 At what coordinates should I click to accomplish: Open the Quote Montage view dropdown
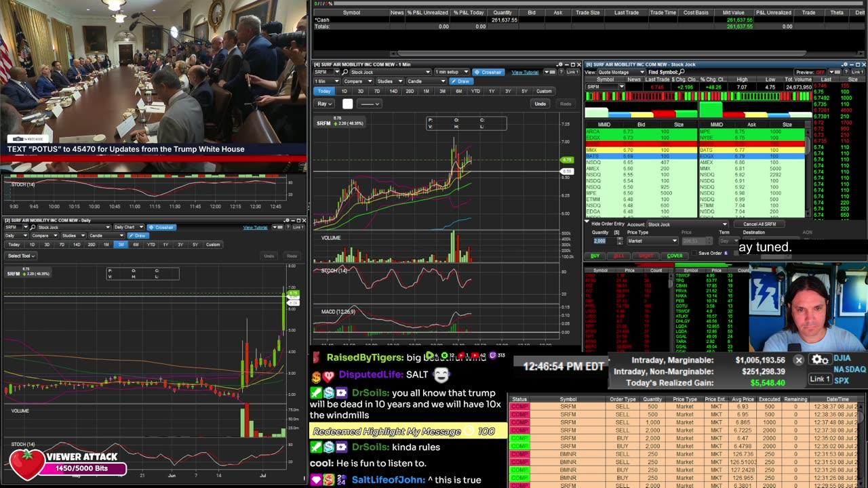tap(621, 72)
